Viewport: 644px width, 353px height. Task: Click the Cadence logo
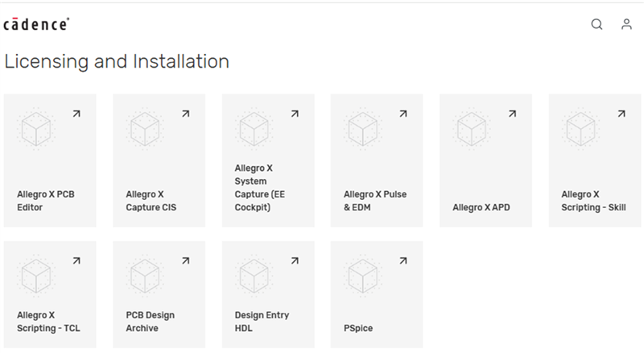click(x=36, y=24)
